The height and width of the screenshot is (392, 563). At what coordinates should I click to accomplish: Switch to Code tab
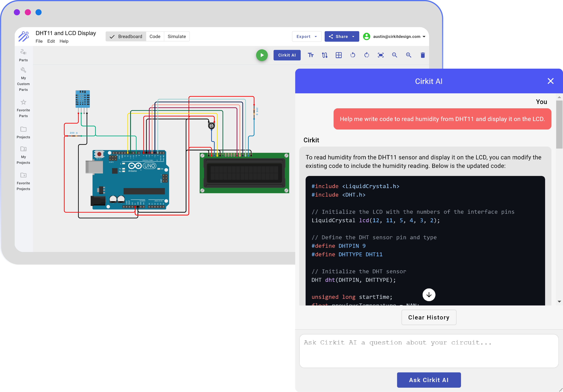pyautogui.click(x=155, y=36)
